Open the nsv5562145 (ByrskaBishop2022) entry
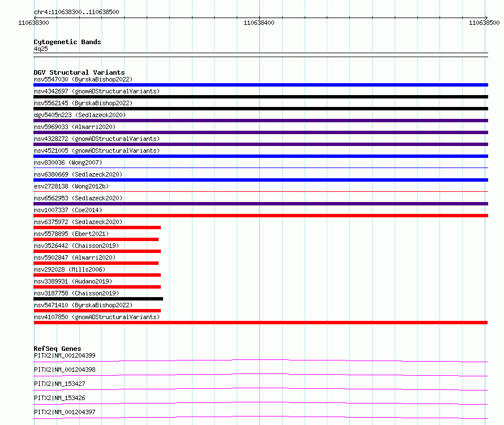 click(x=83, y=103)
